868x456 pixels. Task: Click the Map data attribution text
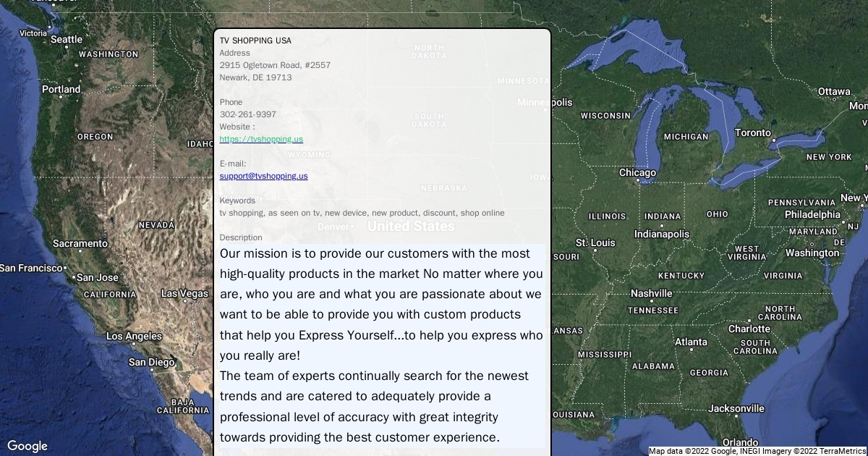pyautogui.click(x=757, y=451)
